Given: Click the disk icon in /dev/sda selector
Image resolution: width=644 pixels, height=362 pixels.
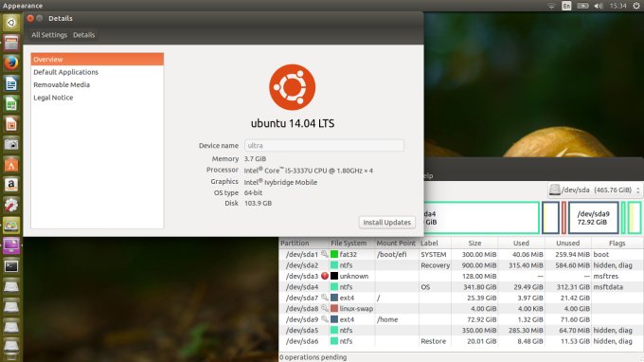Looking at the screenshot, I should click(554, 190).
